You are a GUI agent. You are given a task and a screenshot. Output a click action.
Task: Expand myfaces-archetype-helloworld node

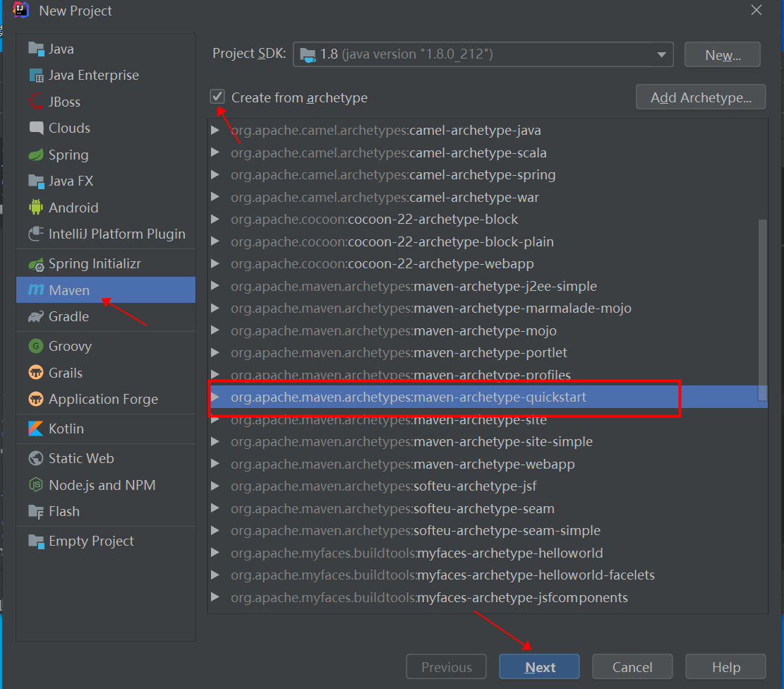[x=215, y=553]
